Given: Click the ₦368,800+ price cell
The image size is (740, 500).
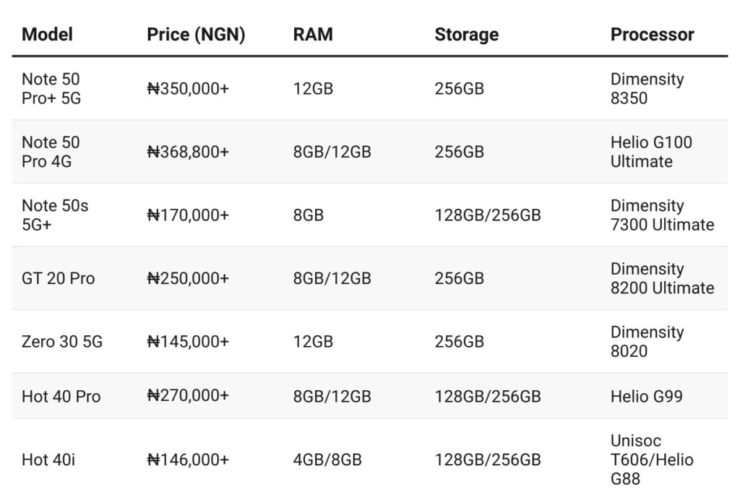Looking at the screenshot, I should [188, 151].
